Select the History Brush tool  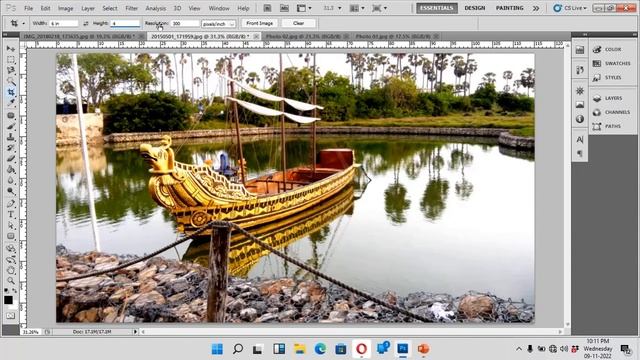11,148
